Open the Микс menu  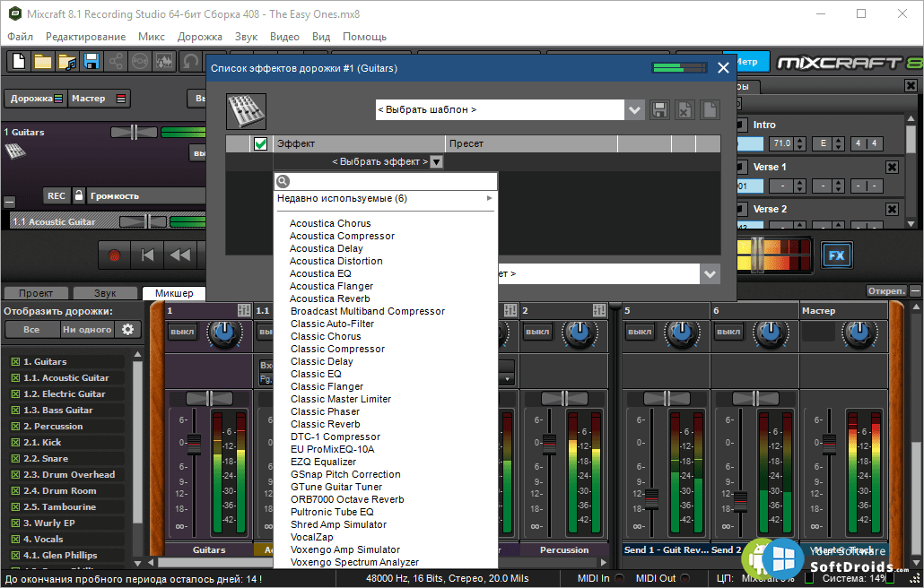152,37
